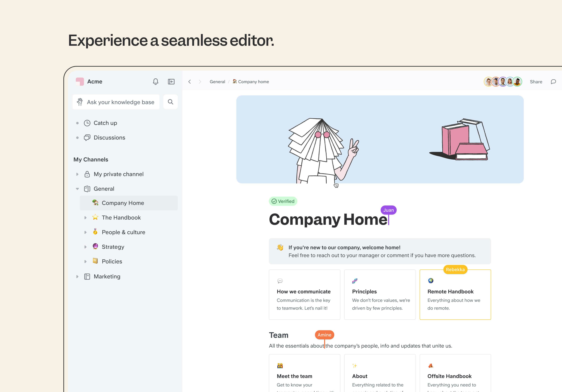
Task: Click the Verified status badge
Action: (x=283, y=201)
